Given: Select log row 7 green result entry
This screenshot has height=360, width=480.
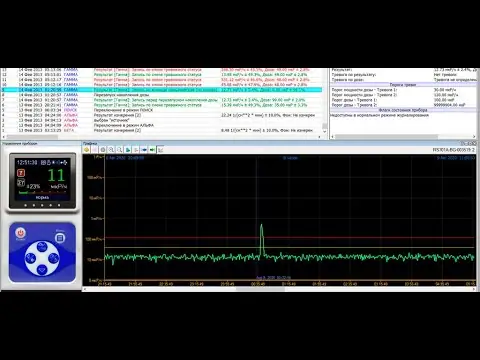Looking at the screenshot, I should coord(161,100).
